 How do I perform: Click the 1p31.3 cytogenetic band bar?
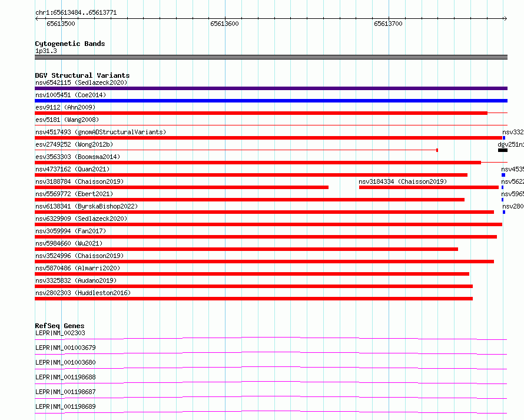click(271, 57)
